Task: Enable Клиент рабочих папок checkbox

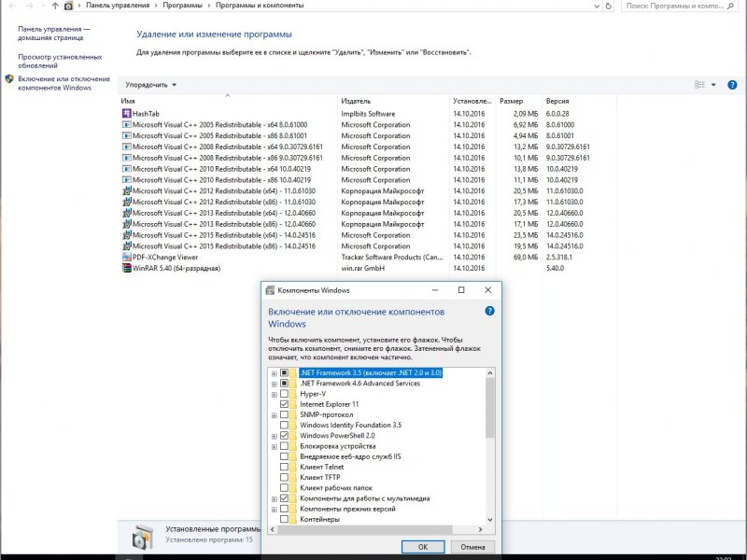Action: click(x=284, y=488)
